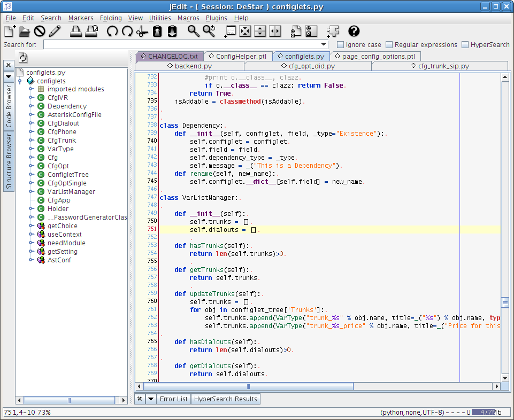Screen dimensions: 514x420
Task: Open the File menu
Action: tap(11, 18)
